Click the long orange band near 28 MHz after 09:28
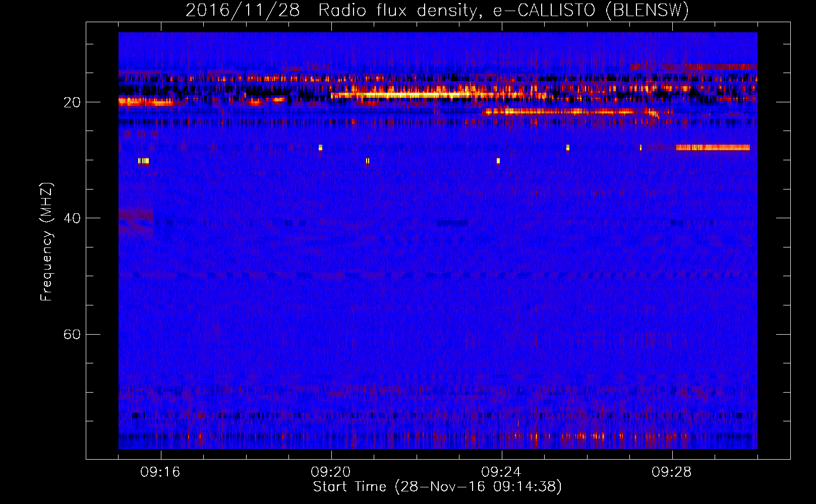 713,148
